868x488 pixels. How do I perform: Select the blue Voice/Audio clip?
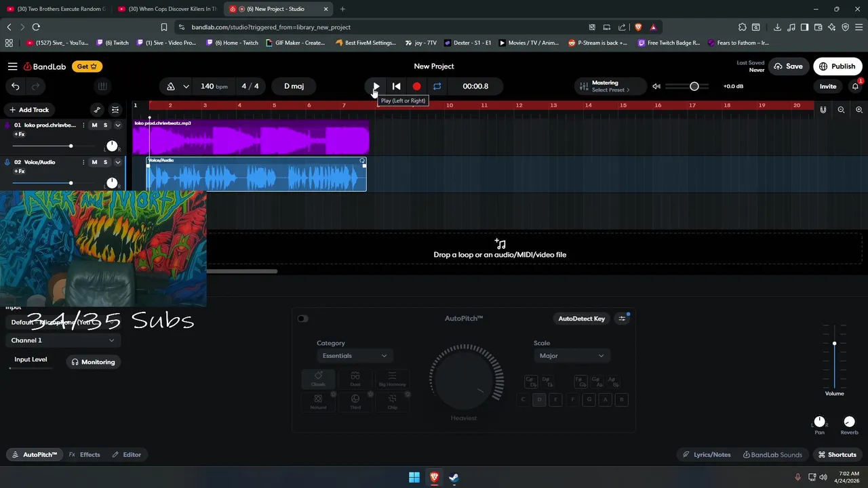[x=256, y=175]
